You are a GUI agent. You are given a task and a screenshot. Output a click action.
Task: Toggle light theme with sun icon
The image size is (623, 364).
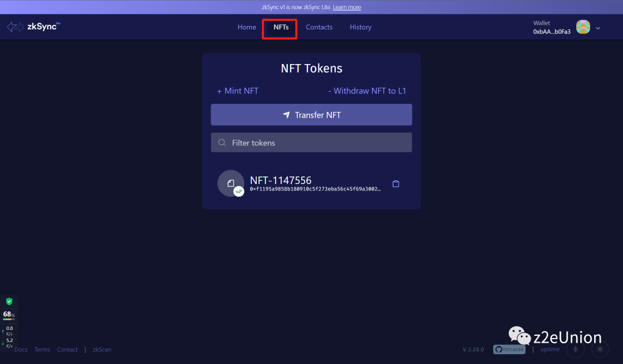[600, 349]
